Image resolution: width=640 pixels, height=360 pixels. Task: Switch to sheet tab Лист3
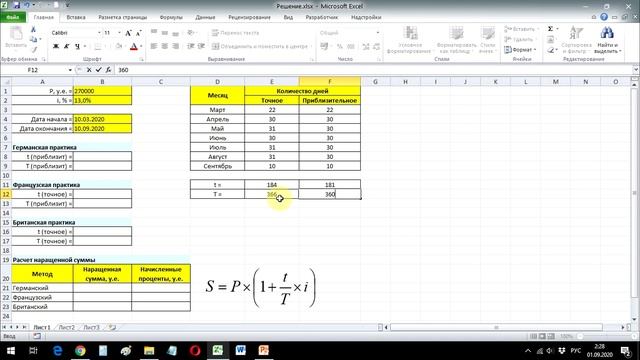click(x=91, y=327)
